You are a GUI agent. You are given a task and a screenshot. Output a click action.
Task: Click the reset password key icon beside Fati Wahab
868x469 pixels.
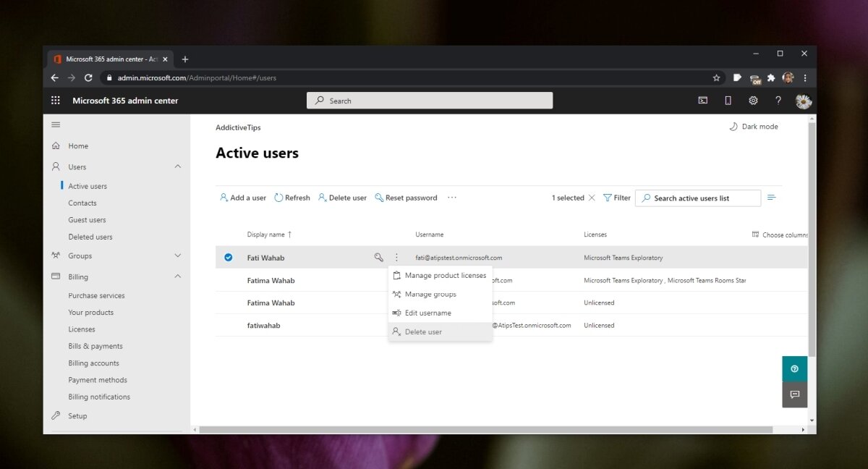point(378,257)
